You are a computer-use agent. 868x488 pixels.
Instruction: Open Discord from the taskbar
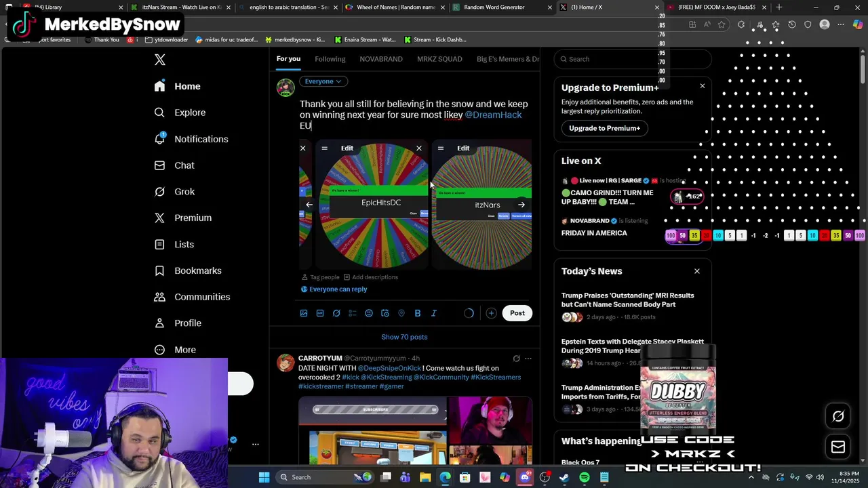525,477
